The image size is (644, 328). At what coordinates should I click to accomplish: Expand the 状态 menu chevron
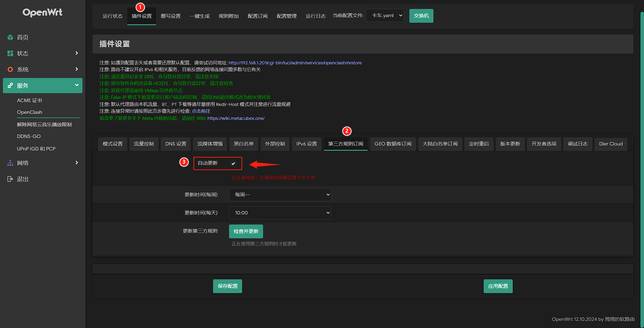[x=76, y=53]
